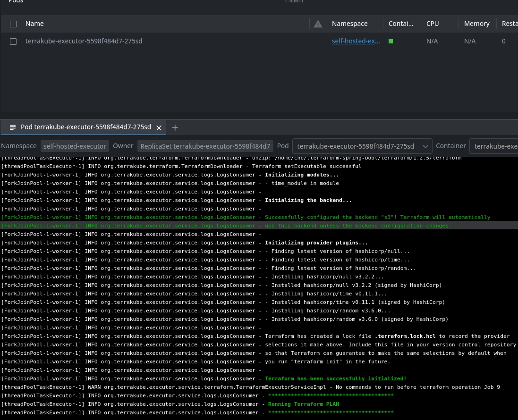The width and height of the screenshot is (518, 420).
Task: Click the green container status indicator
Action: coord(391,42)
